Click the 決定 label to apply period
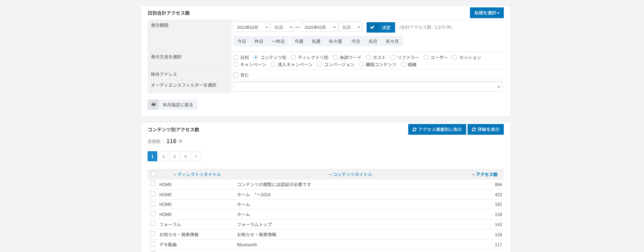Viewport: 644px width, 252px height. click(x=386, y=28)
